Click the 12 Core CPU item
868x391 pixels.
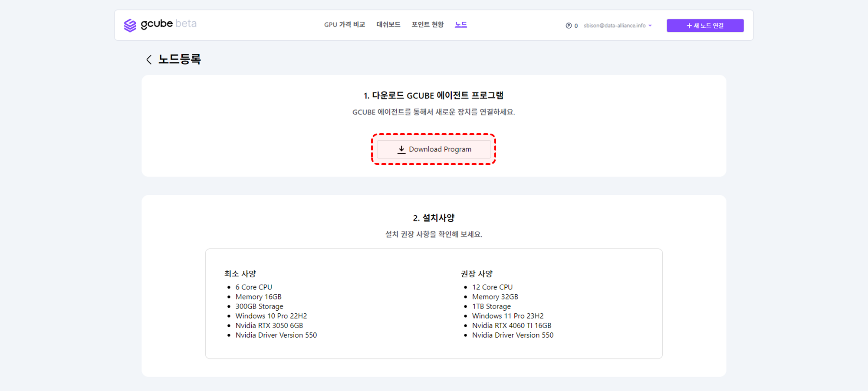coord(493,287)
